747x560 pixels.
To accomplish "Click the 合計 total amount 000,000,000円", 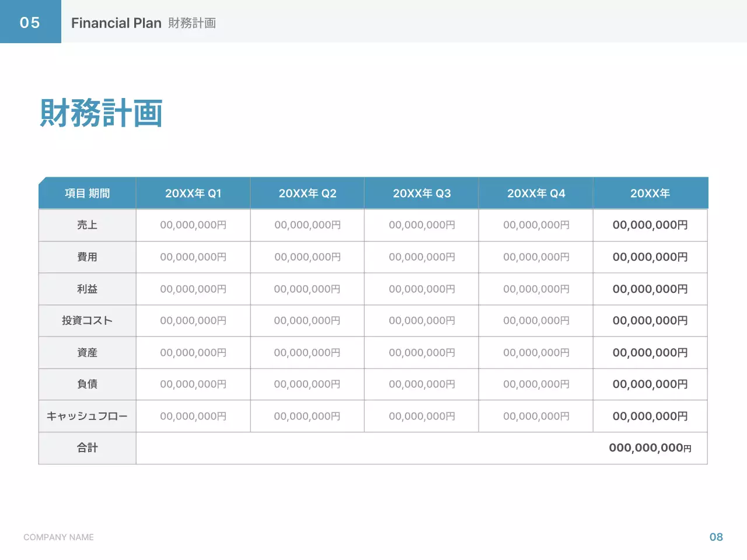I will [x=650, y=448].
